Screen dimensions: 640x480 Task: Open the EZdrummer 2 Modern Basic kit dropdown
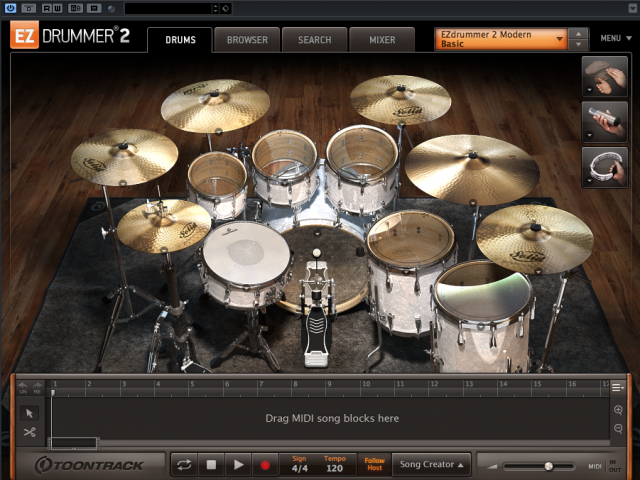[x=501, y=39]
